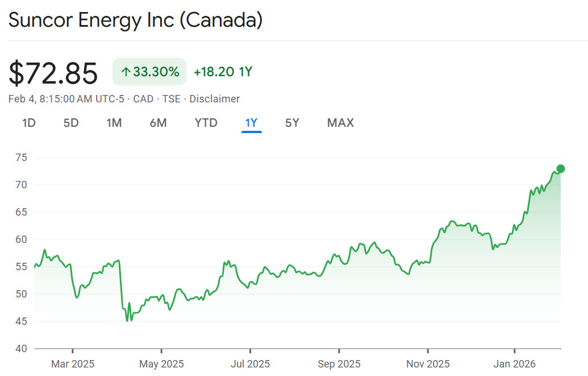Click the current price endpoint dot

(x=561, y=168)
